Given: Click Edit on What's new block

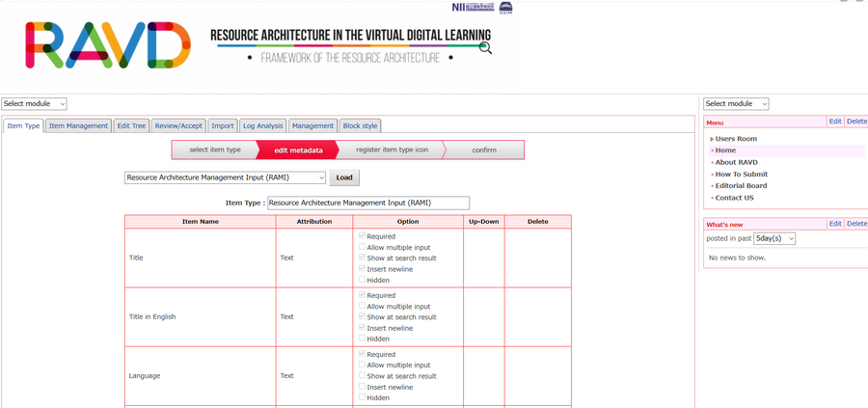Looking at the screenshot, I should (x=835, y=224).
